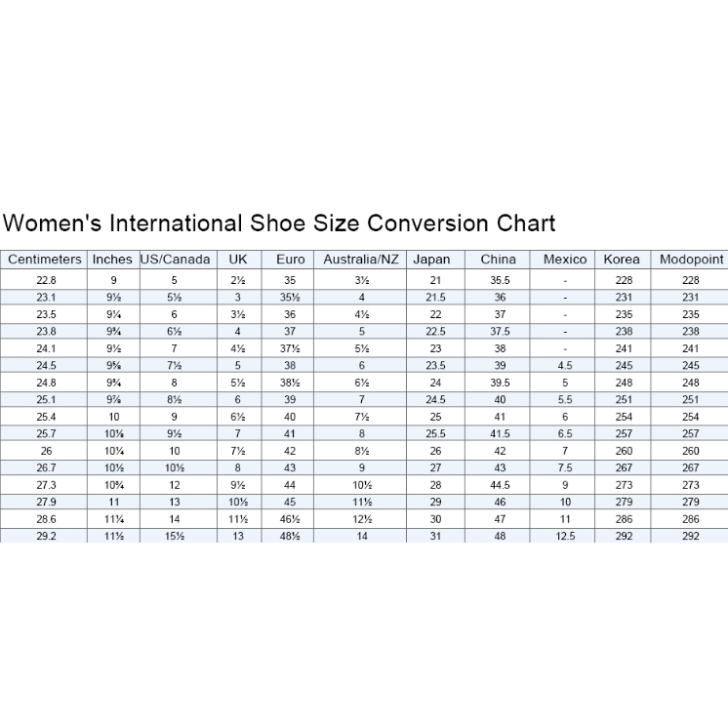Select the US/Canada column header

coord(175,260)
